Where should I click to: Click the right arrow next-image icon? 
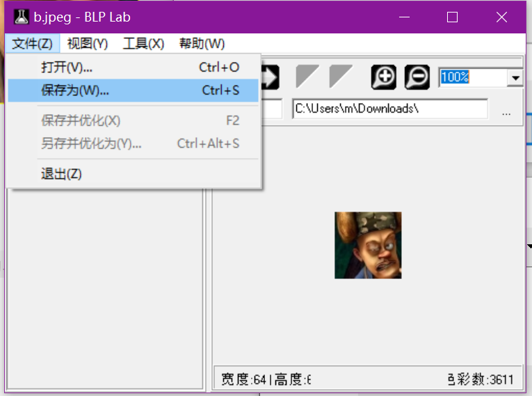[x=270, y=77]
